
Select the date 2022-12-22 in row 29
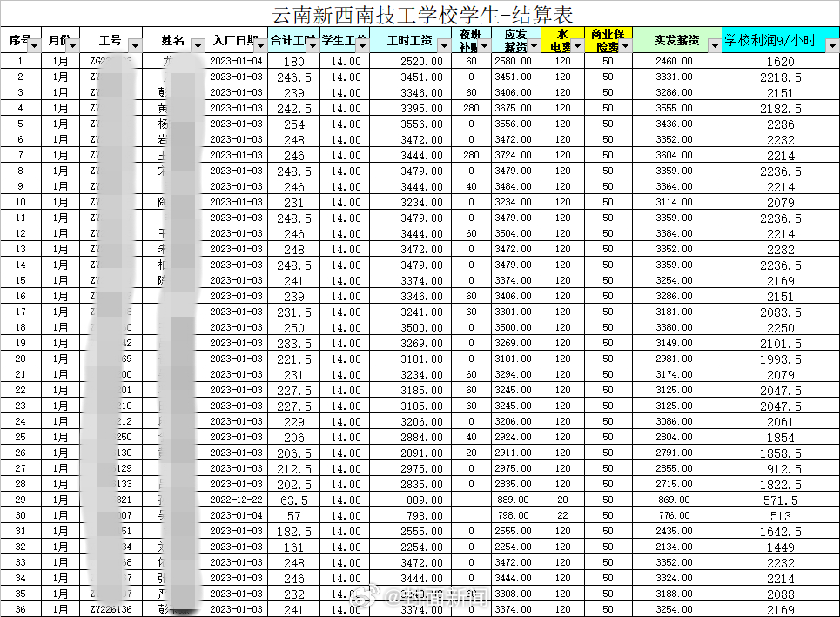(x=236, y=500)
